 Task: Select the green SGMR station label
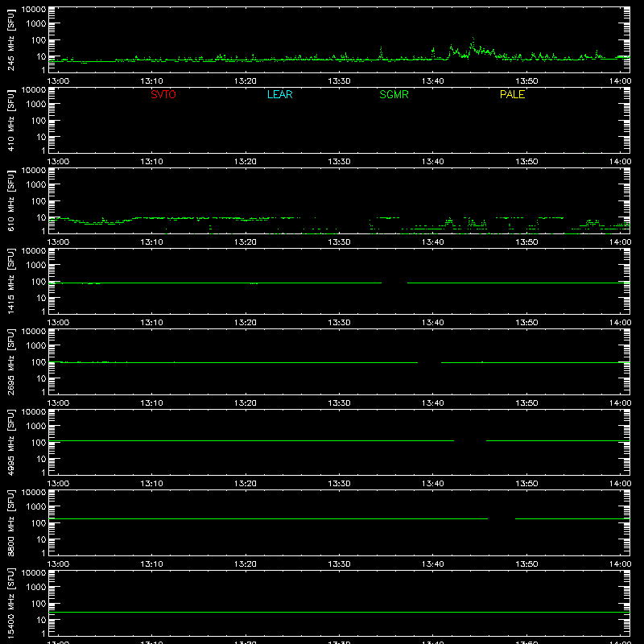pos(394,94)
